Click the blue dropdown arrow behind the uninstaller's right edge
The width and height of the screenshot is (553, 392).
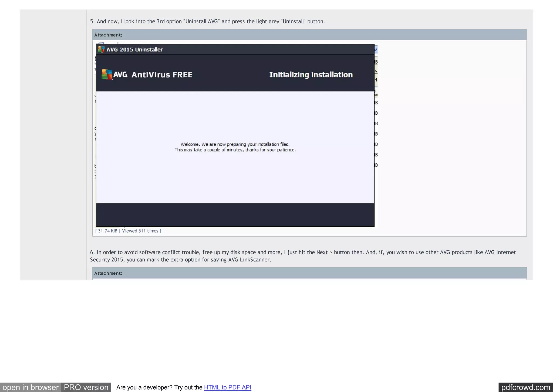(x=376, y=50)
